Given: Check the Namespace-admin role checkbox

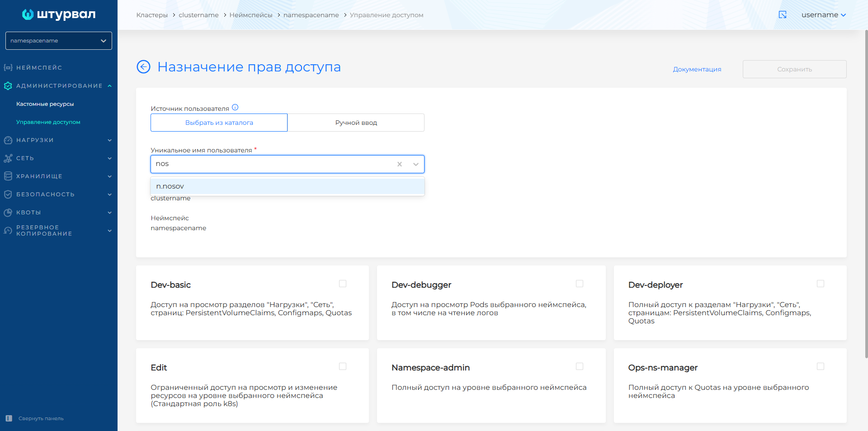Looking at the screenshot, I should pyautogui.click(x=580, y=366).
